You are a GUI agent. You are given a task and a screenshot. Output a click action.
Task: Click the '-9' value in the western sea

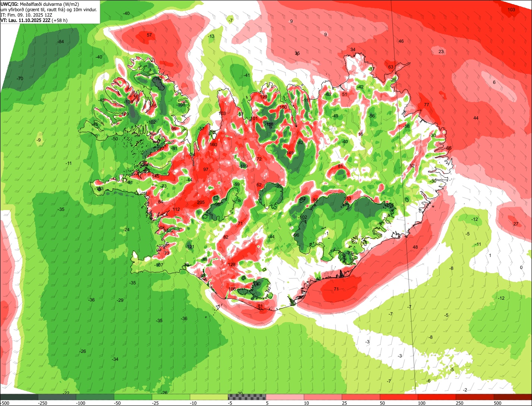39,140
